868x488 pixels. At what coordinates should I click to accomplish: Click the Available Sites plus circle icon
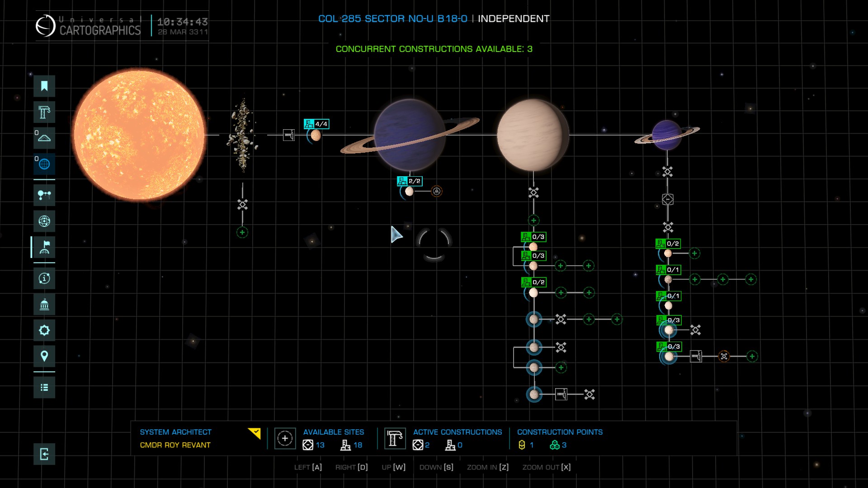pyautogui.click(x=285, y=438)
